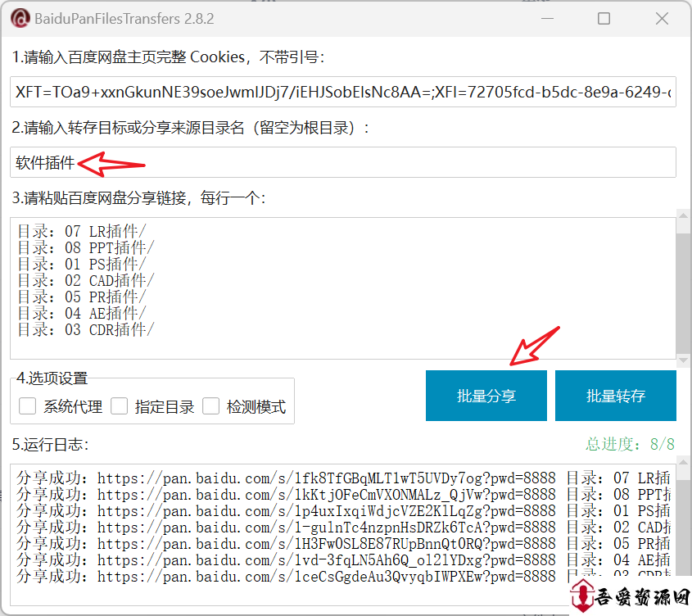Click the 5.运行日志 section label

pyautogui.click(x=50, y=444)
